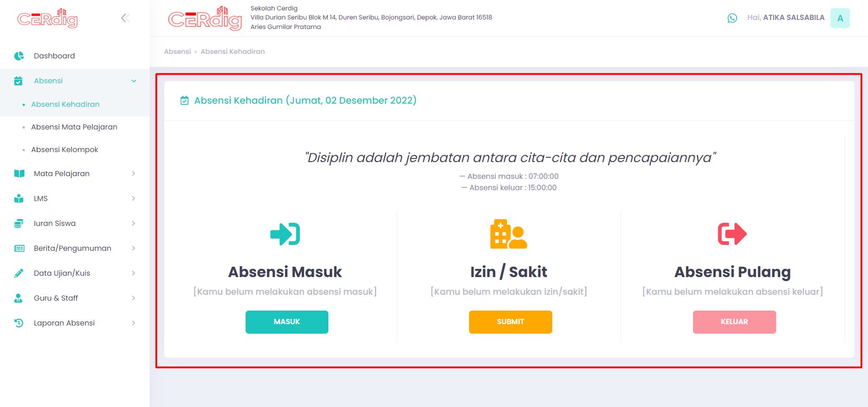Click the orange Izin / Sakit hospital icon
The height and width of the screenshot is (407, 868).
[508, 234]
